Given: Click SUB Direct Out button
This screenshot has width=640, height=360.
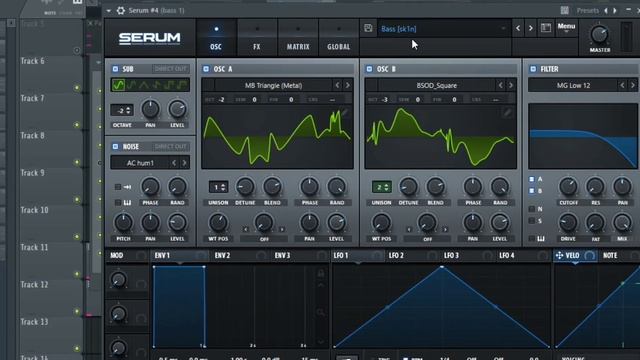Looking at the screenshot, I should (x=171, y=69).
